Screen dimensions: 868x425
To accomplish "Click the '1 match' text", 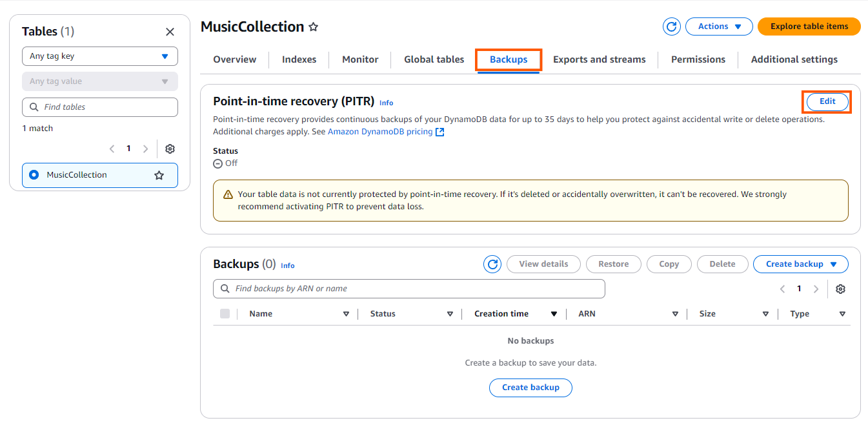I will point(37,129).
